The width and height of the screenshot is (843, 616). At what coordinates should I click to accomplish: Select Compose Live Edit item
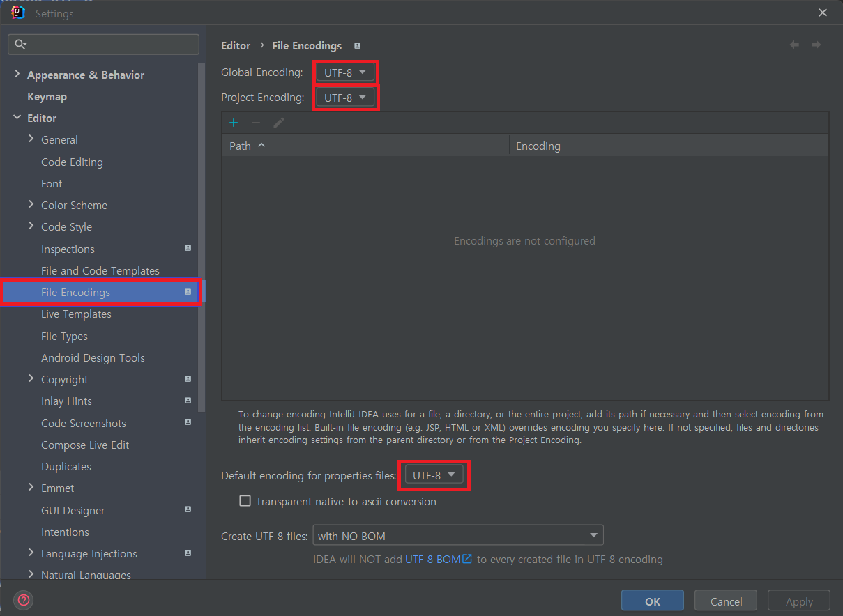click(x=85, y=445)
